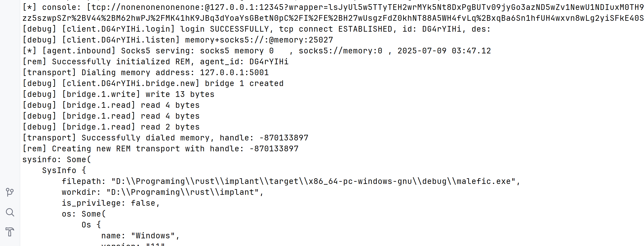The image size is (644, 246).
Task: Click the workdir D:\Programing\rust\implant line
Action: pyautogui.click(x=163, y=192)
